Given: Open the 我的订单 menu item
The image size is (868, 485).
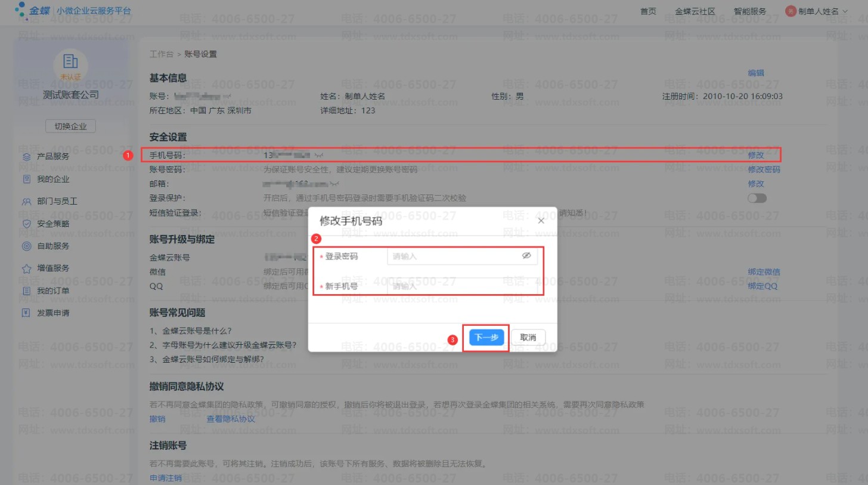Looking at the screenshot, I should pyautogui.click(x=53, y=291).
